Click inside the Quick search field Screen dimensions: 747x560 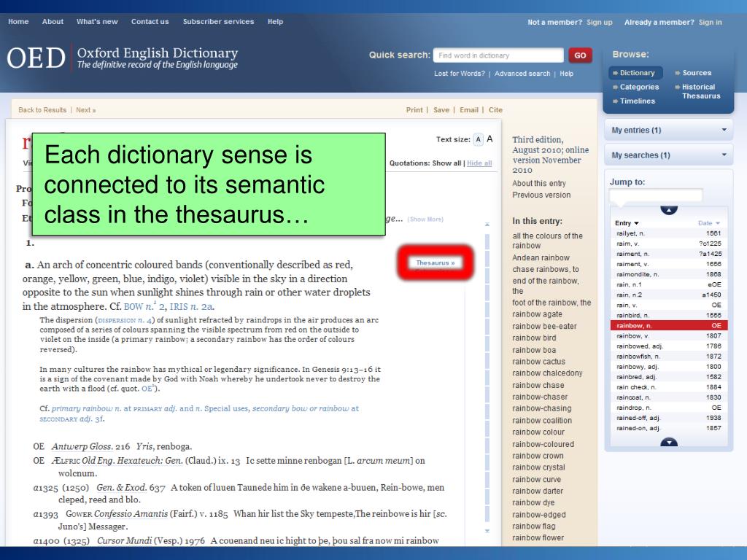(498, 55)
